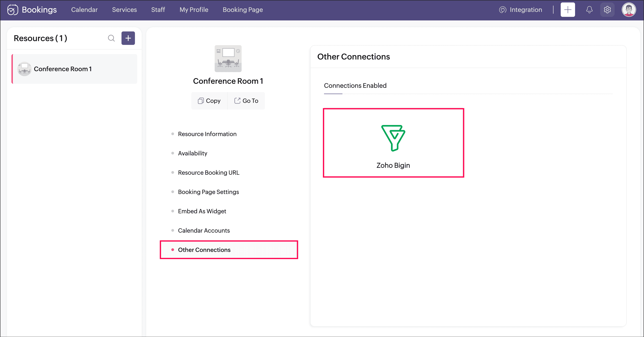Add a new resource with plus button
This screenshot has width=644, height=337.
click(x=128, y=38)
